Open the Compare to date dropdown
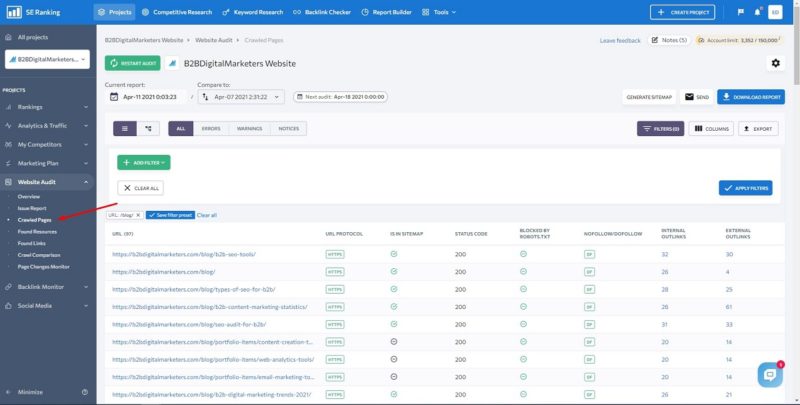 pyautogui.click(x=241, y=97)
